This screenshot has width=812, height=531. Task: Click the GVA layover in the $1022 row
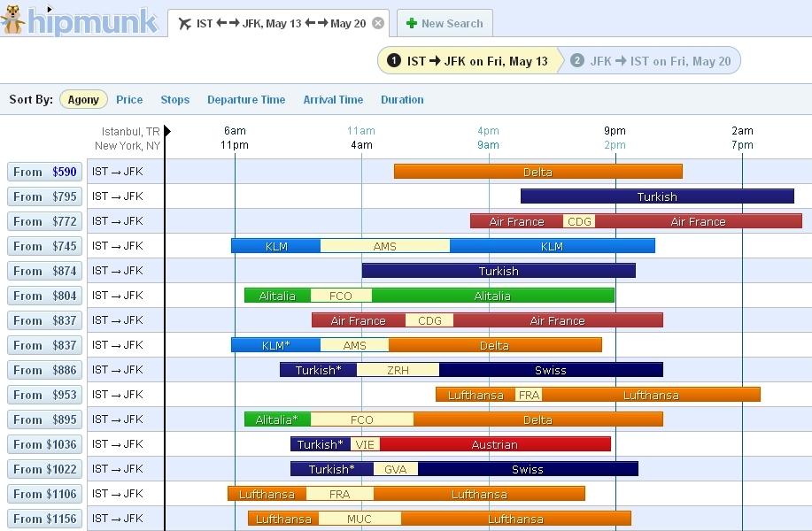pyautogui.click(x=396, y=469)
